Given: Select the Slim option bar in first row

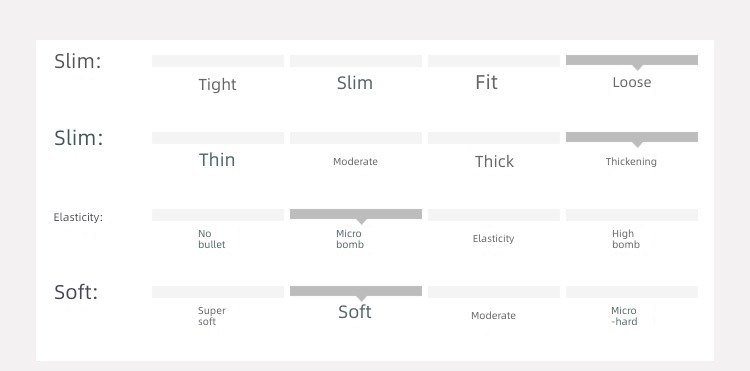Looking at the screenshot, I should (356, 61).
